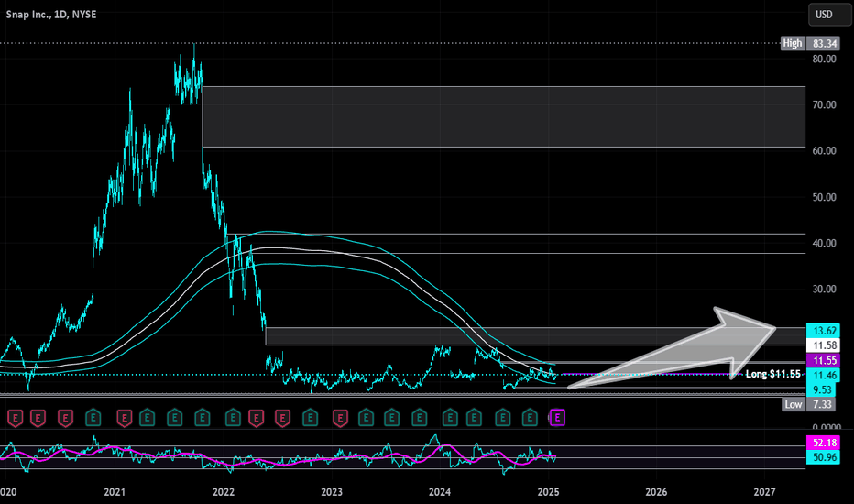Click the 2023 time axis label

[332, 492]
